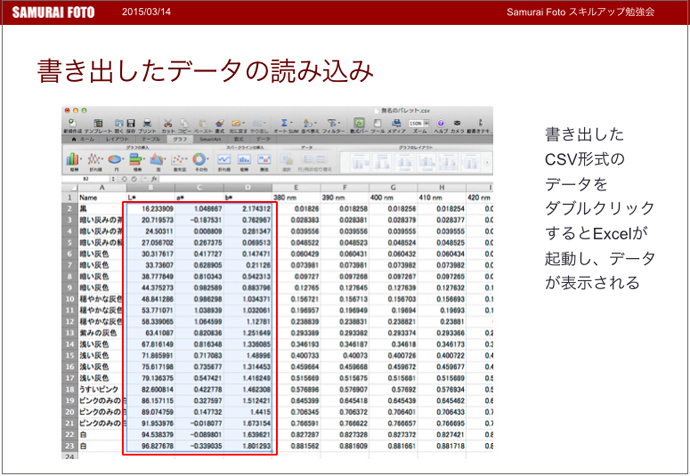690x476 pixels.
Task: Insert a Pie (円) chart
Action: [x=114, y=159]
